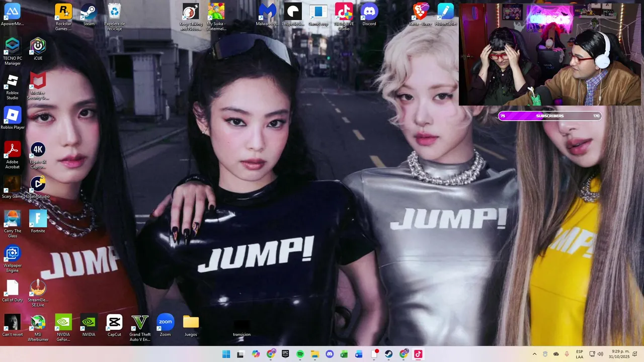Image resolution: width=644 pixels, height=362 pixels.
Task: Open Excel from the taskbar
Action: coord(344,354)
